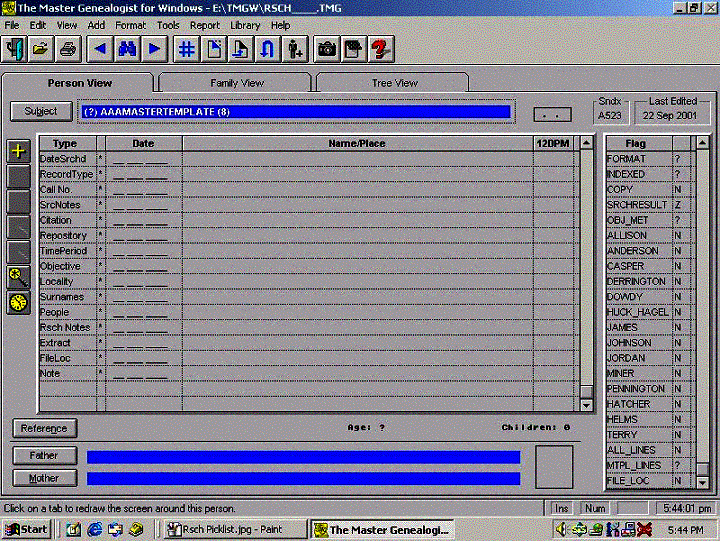The height and width of the screenshot is (541, 720).
Task: Click the page with blue arrow icon
Action: click(x=240, y=49)
